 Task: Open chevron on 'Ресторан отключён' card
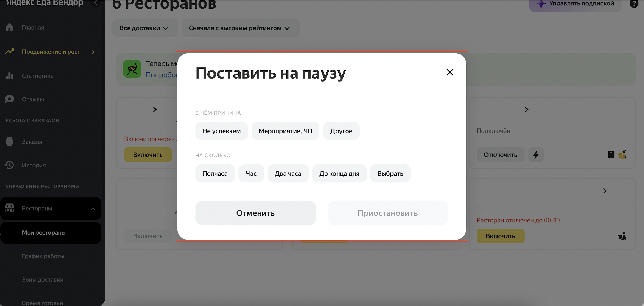point(605,191)
